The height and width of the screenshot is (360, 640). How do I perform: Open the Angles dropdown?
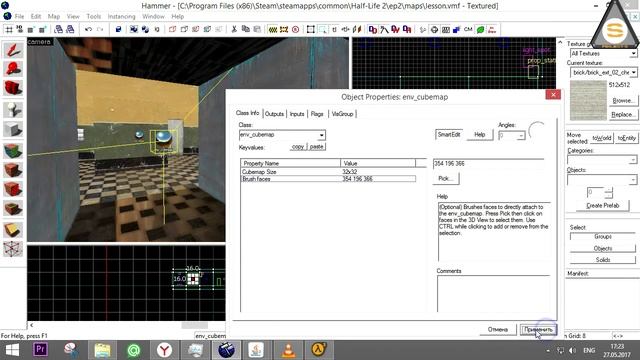[x=521, y=136]
